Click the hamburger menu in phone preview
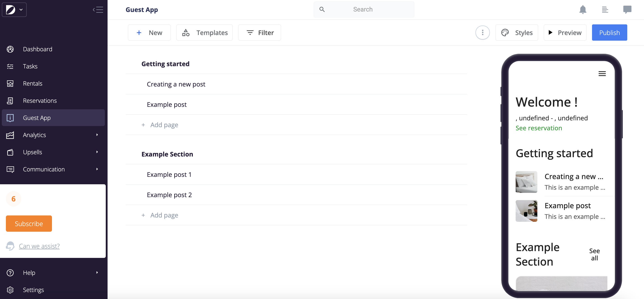 click(x=602, y=73)
